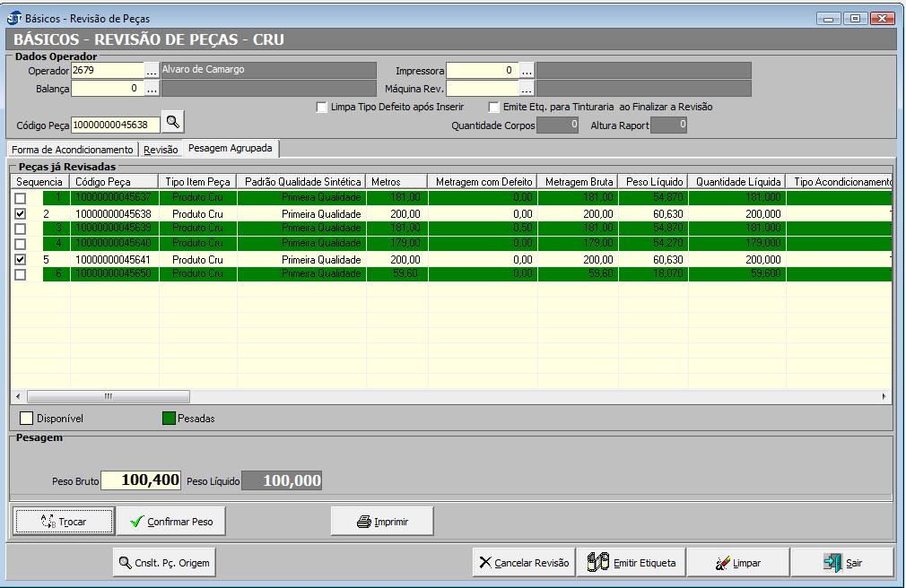Click the Trocar swap button
The height and width of the screenshot is (588, 906).
[x=64, y=521]
